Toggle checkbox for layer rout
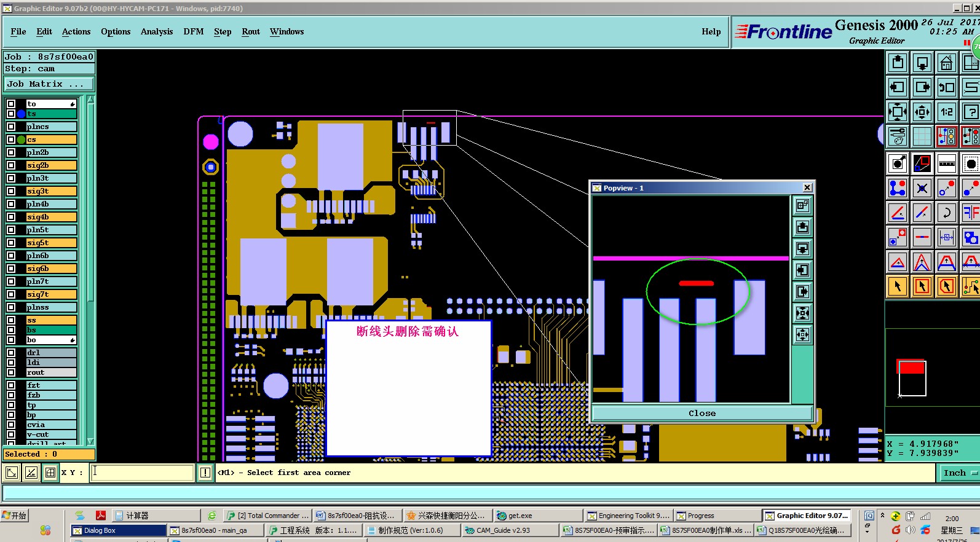This screenshot has height=542, width=980. (x=11, y=372)
